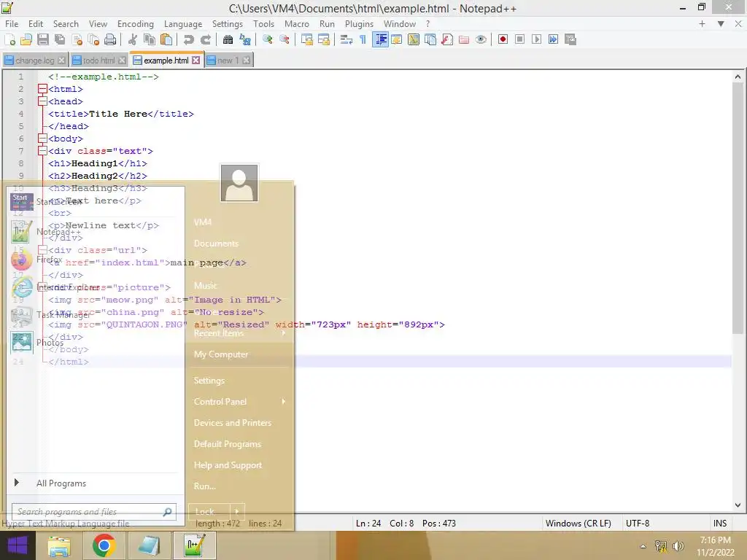Create a new file with the New toolbar icon
The height and width of the screenshot is (560, 747).
tap(9, 39)
